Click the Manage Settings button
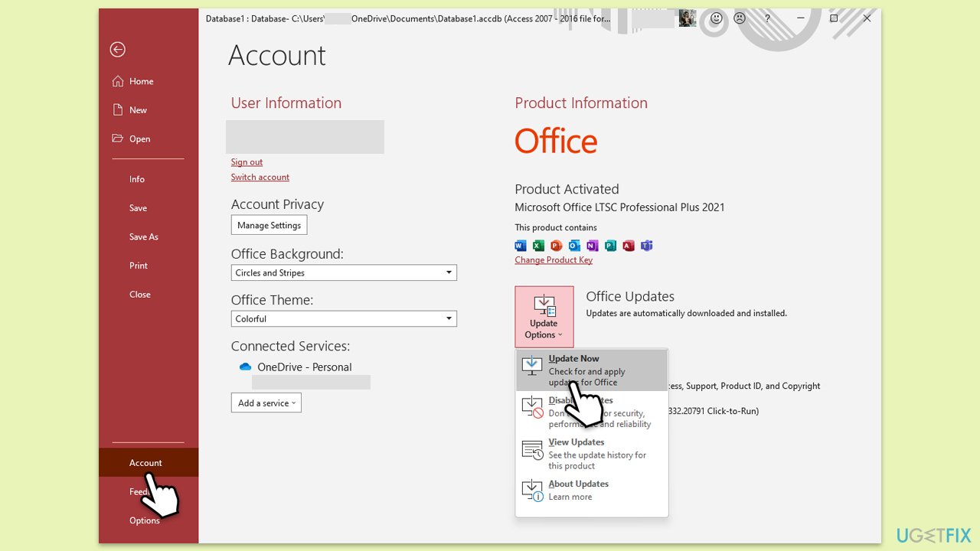 (269, 225)
